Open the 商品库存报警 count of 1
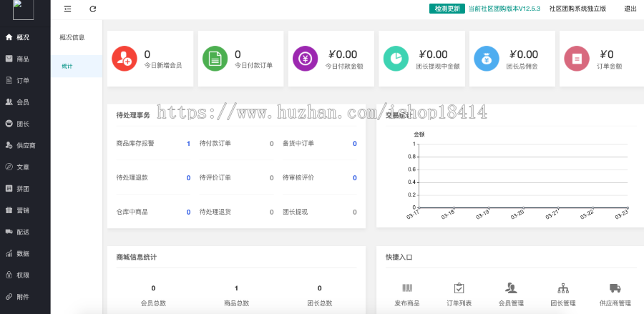Screen dimensions: 644x314 point(188,144)
